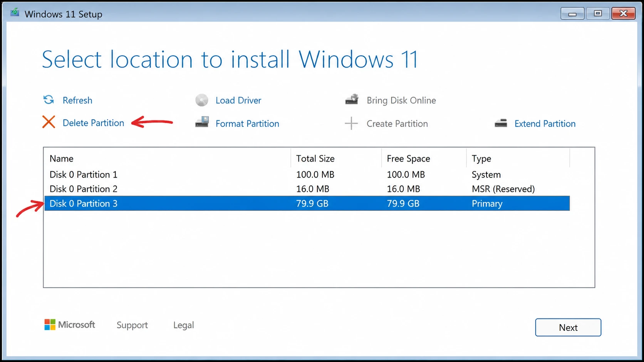Click the 16.0 MB total size cell
This screenshot has width=644, height=362.
[312, 189]
